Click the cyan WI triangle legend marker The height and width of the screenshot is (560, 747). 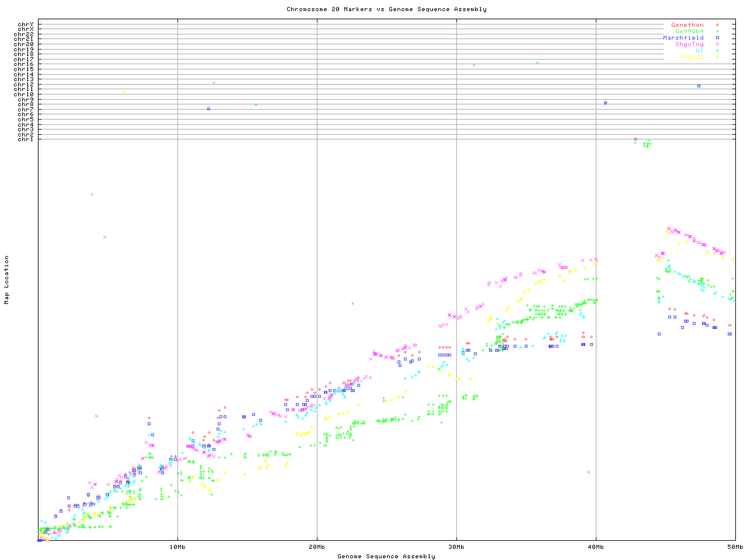click(x=717, y=51)
